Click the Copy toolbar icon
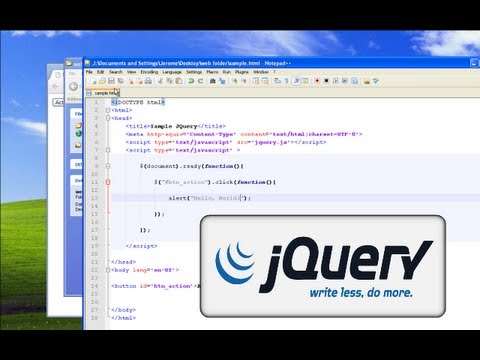The image size is (480, 360). (x=170, y=81)
